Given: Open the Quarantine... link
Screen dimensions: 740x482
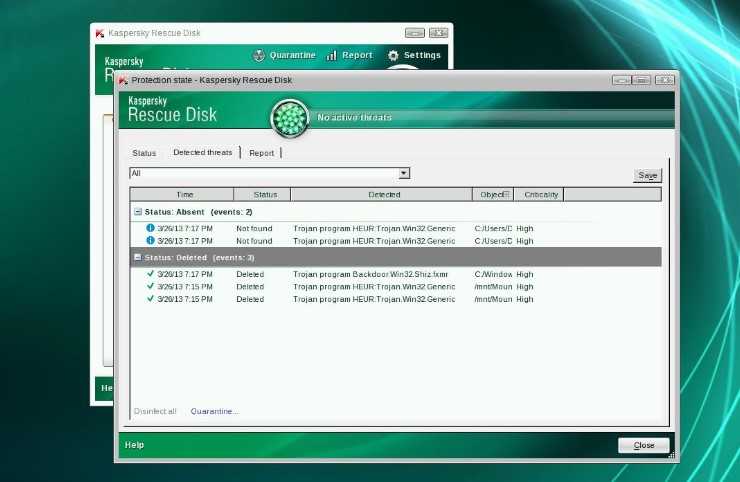Looking at the screenshot, I should pyautogui.click(x=215, y=411).
